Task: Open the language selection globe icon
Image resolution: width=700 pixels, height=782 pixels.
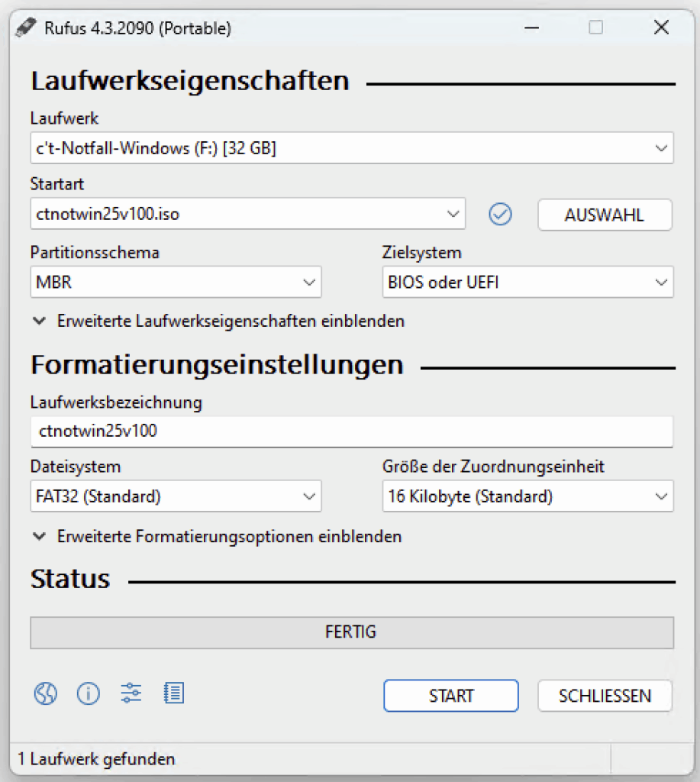Action: pyautogui.click(x=45, y=693)
